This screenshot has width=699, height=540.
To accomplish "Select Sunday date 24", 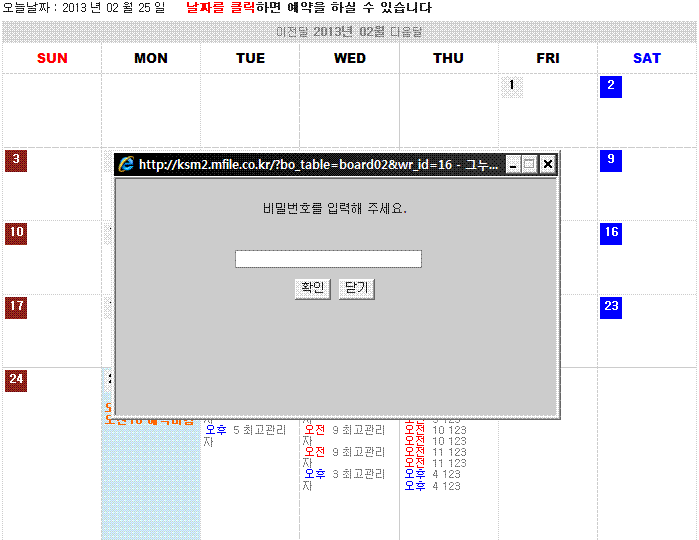I will [16, 381].
